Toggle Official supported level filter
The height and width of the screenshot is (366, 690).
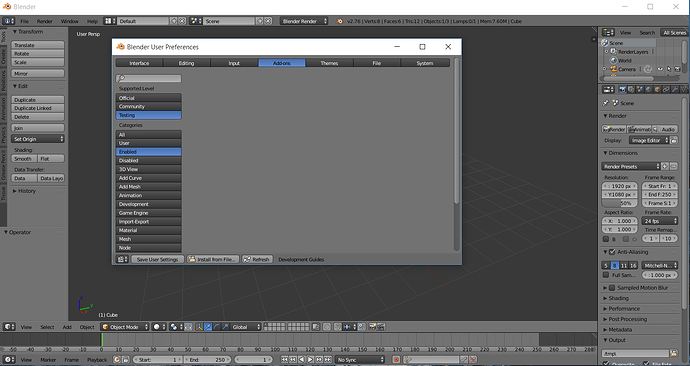coord(148,98)
